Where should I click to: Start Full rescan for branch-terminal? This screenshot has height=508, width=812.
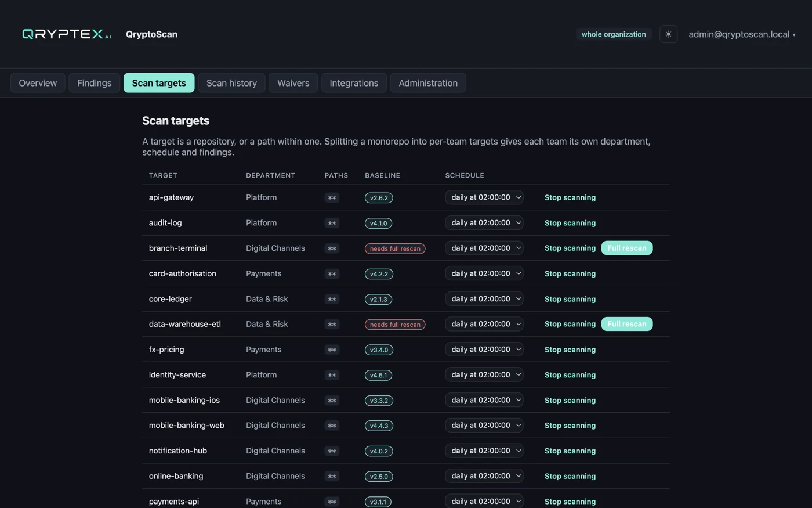[x=626, y=248]
